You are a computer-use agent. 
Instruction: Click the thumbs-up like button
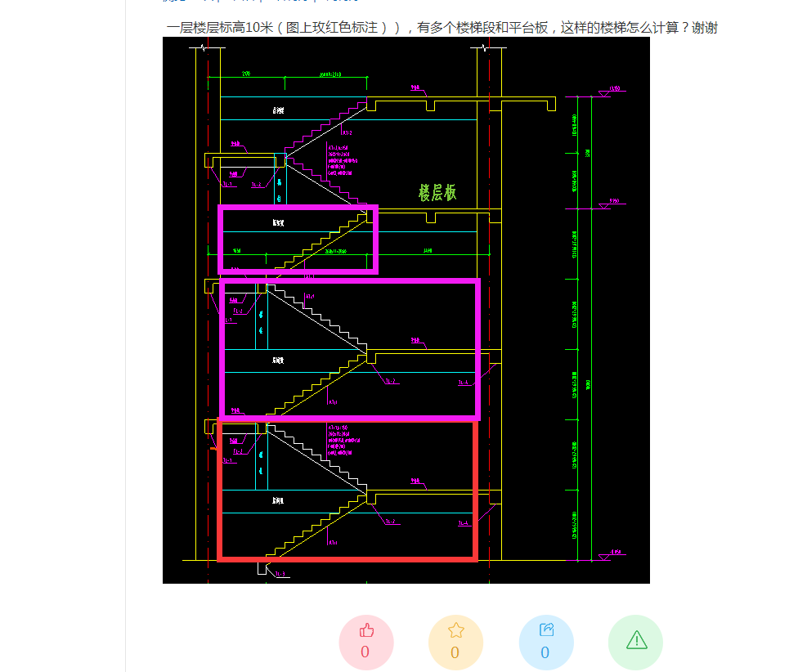click(366, 642)
